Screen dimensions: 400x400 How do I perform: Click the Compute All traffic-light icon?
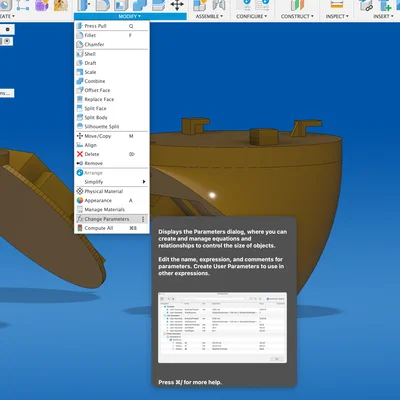click(80, 228)
